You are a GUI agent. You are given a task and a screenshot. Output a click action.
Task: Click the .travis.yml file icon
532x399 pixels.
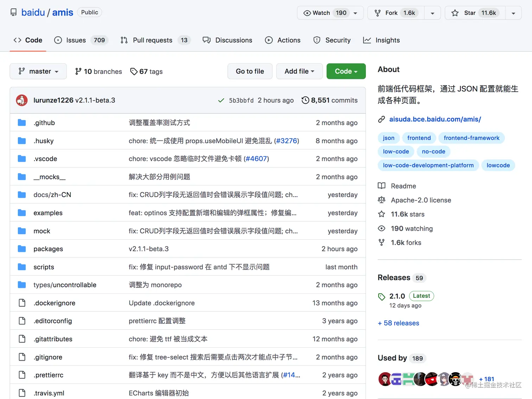22,393
